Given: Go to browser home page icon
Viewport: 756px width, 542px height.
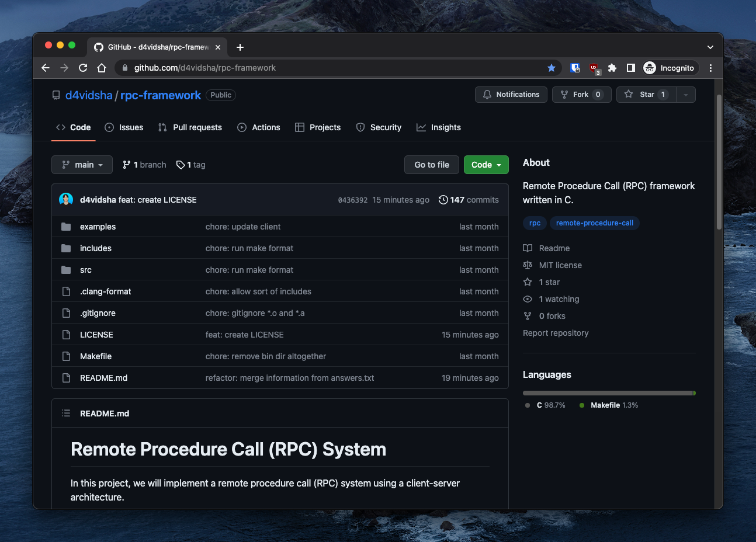Looking at the screenshot, I should tap(102, 68).
